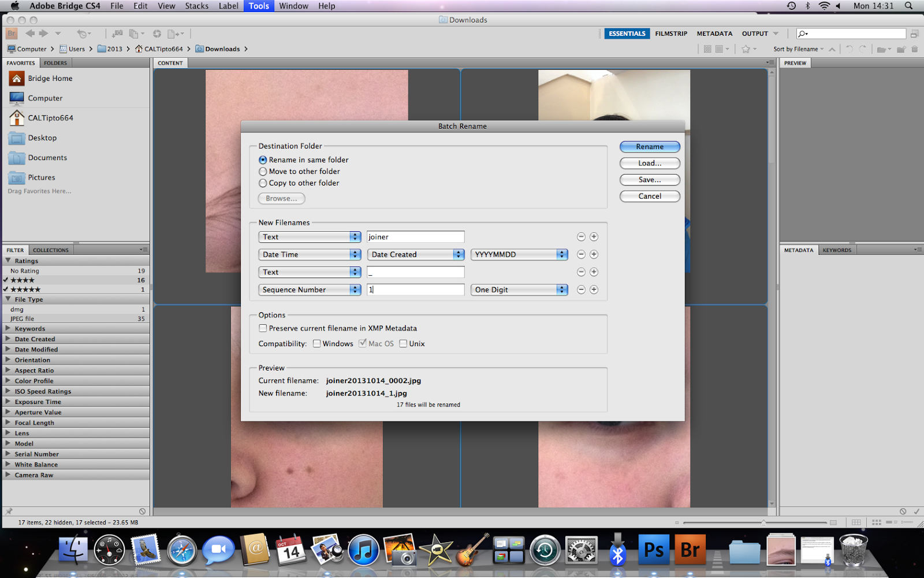924x578 pixels.
Task: Toggle the five-star rating filter
Action: click(76, 290)
